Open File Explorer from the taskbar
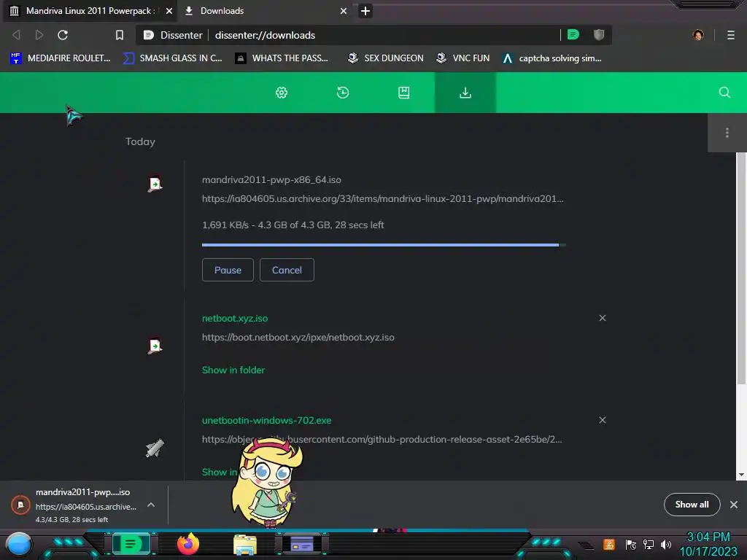 coord(245,544)
